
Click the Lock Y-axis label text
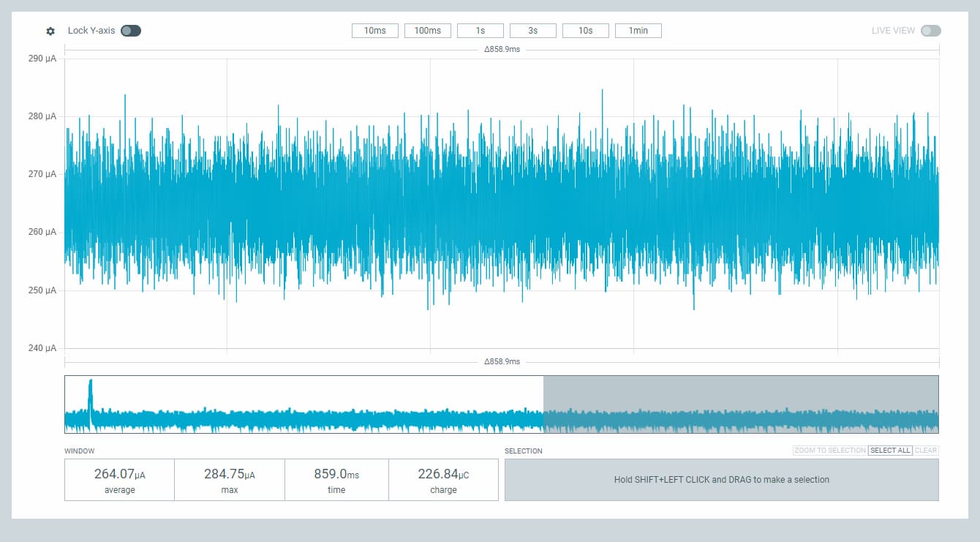point(91,31)
